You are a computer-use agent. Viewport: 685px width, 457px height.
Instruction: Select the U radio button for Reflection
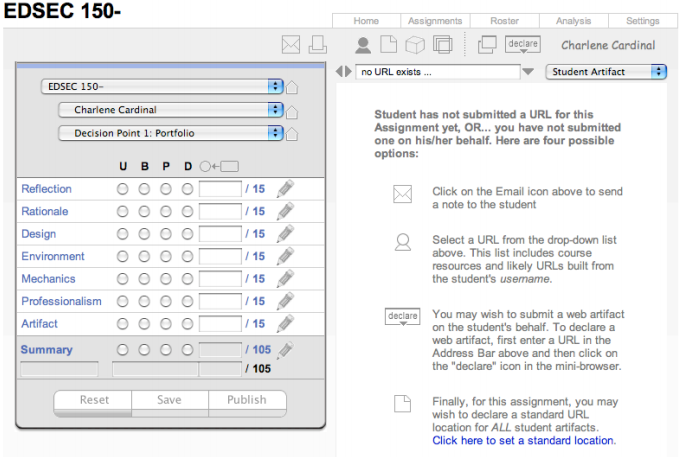click(x=123, y=188)
